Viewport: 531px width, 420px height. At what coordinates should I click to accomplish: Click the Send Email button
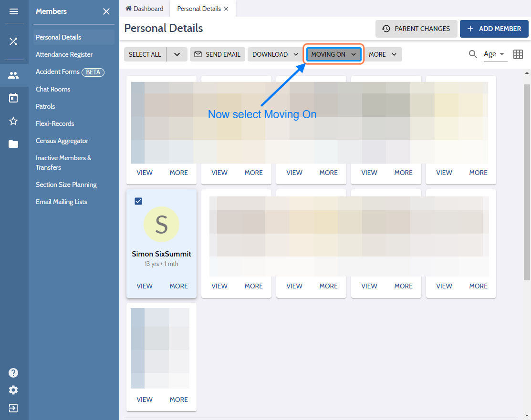coord(218,54)
